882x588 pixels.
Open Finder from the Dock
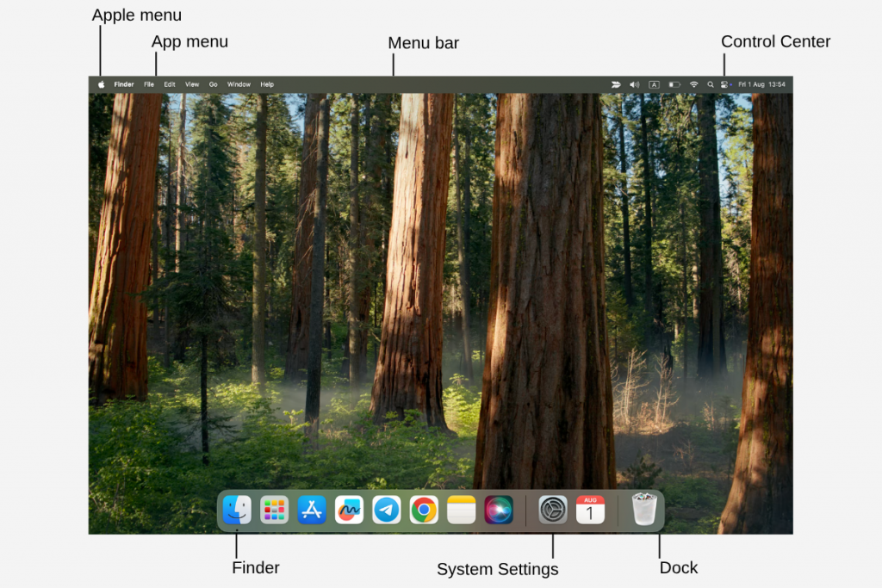click(x=237, y=510)
